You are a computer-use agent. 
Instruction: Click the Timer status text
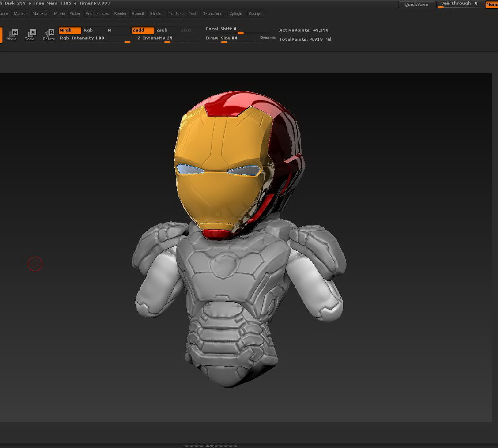click(95, 3)
